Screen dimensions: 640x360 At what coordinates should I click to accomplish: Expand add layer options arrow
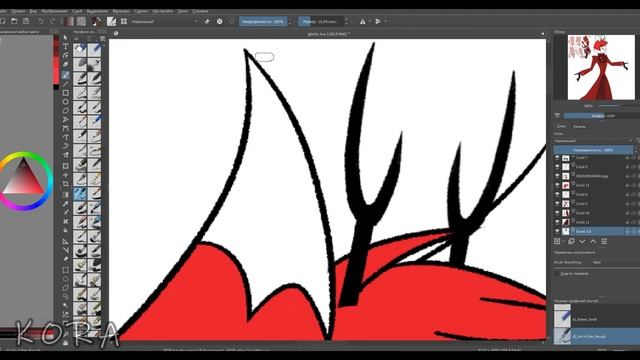(x=563, y=241)
